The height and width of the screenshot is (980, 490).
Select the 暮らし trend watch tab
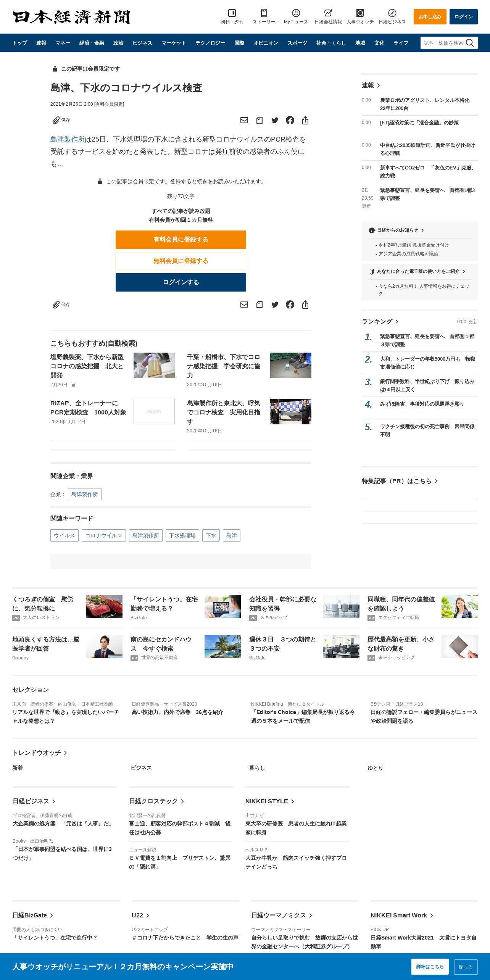(x=257, y=768)
